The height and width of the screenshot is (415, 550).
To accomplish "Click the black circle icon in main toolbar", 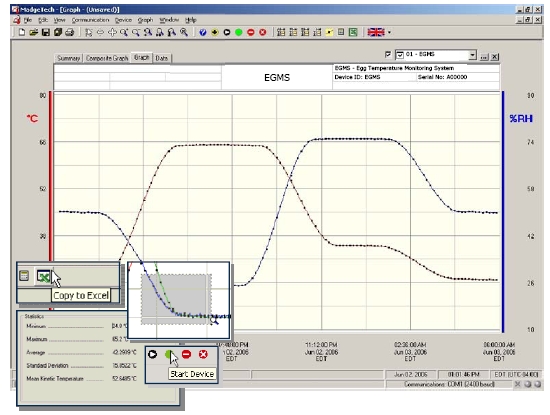I will point(227,32).
